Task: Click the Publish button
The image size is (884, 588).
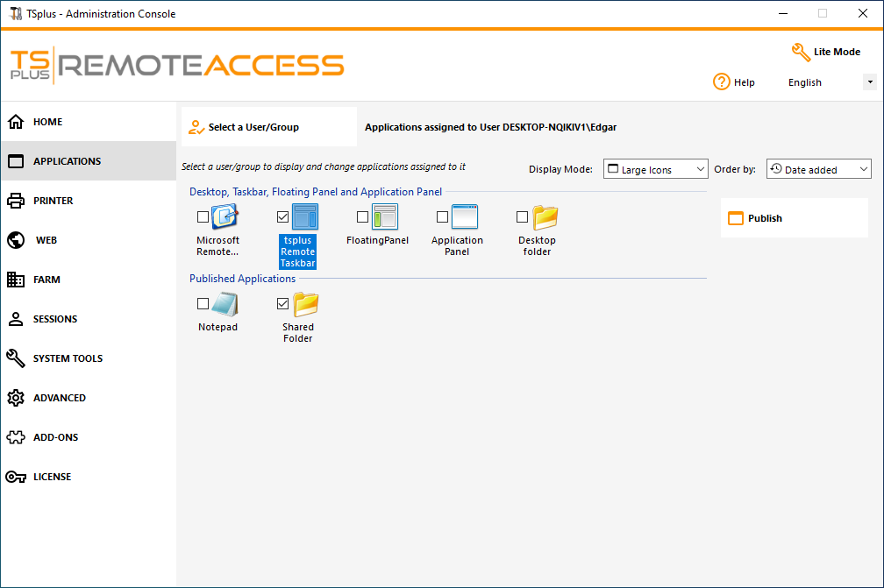Action: point(792,217)
